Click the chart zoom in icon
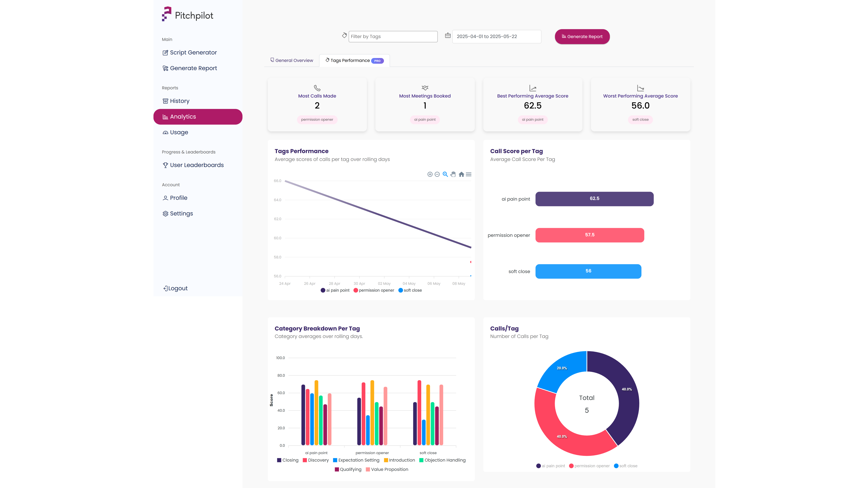The height and width of the screenshot is (488, 868). [x=430, y=174]
